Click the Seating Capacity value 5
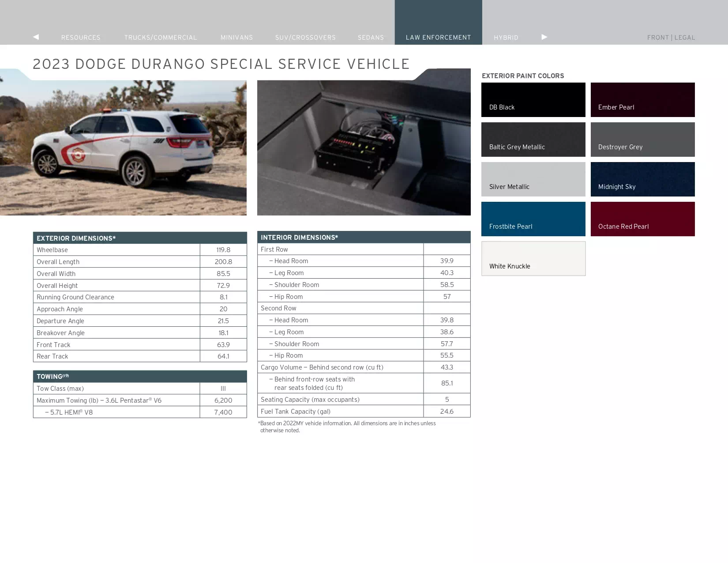This screenshot has height=563, width=728. 447,400
